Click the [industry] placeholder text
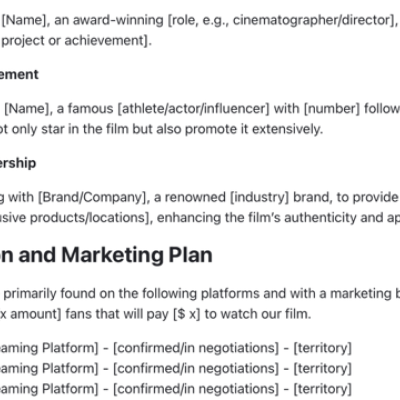This screenshot has width=400, height=400. [x=259, y=197]
